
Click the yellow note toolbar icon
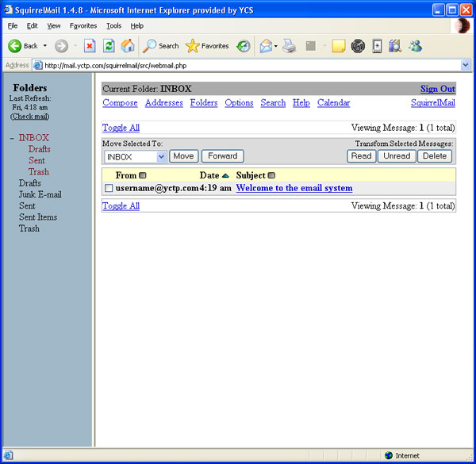[x=339, y=46]
